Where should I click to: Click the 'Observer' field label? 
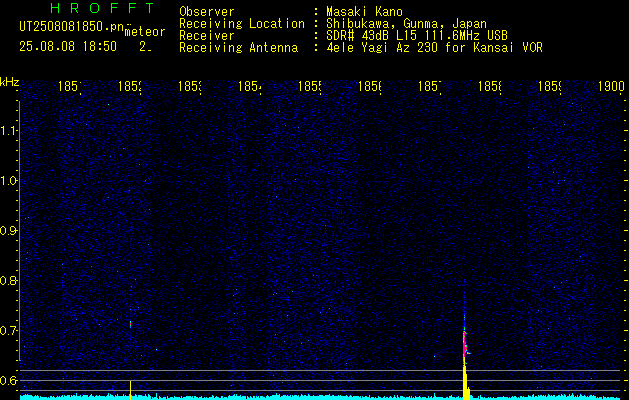coord(207,12)
